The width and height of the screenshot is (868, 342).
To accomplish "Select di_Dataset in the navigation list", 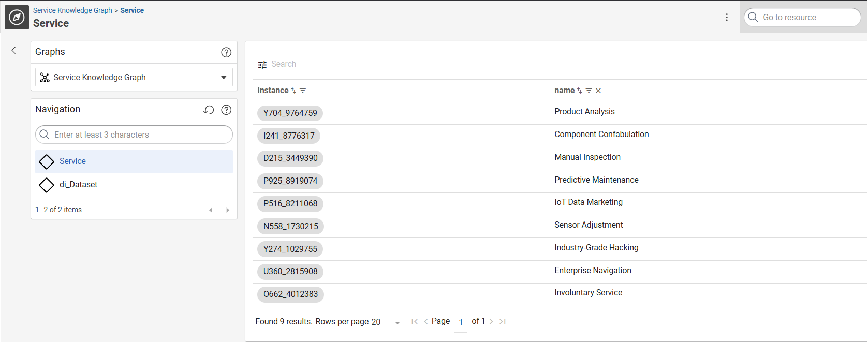I will [78, 185].
